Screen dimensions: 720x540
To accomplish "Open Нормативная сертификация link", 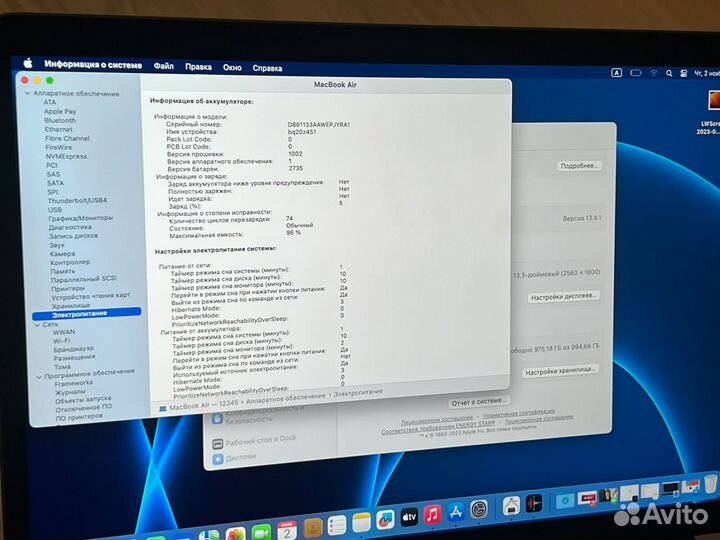I will point(519,414).
